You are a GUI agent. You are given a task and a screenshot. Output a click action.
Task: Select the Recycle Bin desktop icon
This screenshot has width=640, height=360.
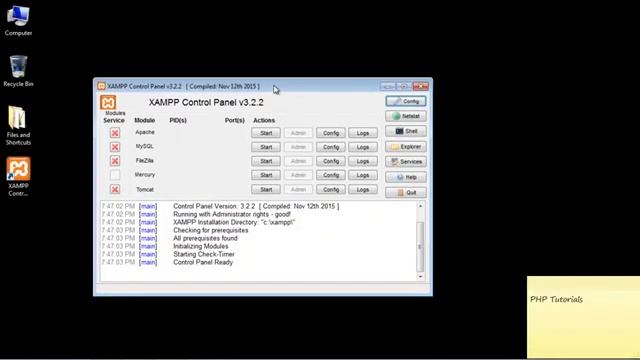coord(18,71)
